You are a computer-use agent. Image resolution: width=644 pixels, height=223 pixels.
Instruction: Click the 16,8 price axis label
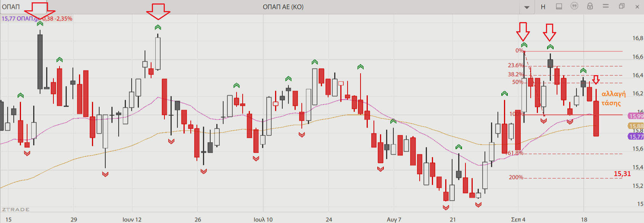tap(638, 38)
